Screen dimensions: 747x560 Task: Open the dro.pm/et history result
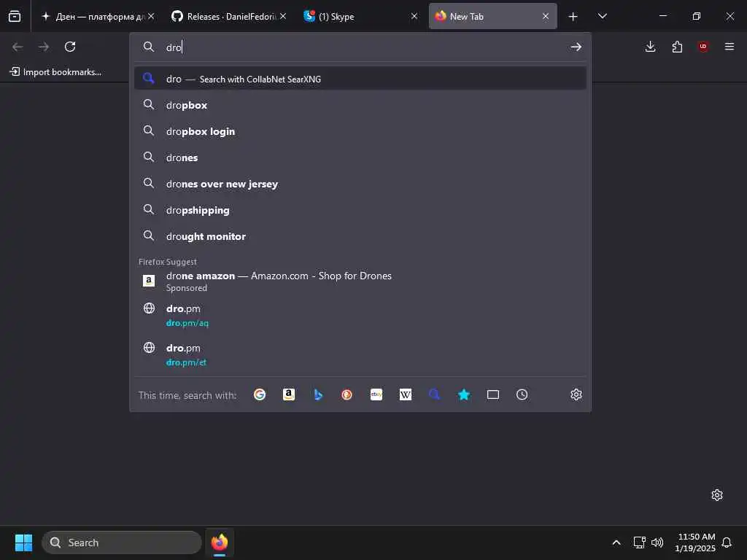click(360, 355)
